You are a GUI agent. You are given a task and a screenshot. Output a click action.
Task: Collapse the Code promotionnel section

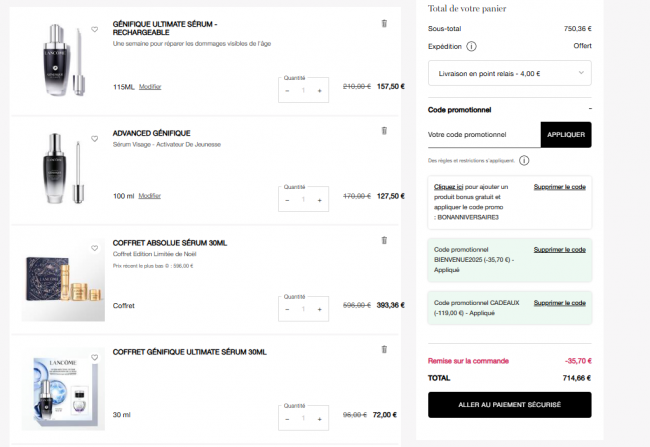pos(590,109)
